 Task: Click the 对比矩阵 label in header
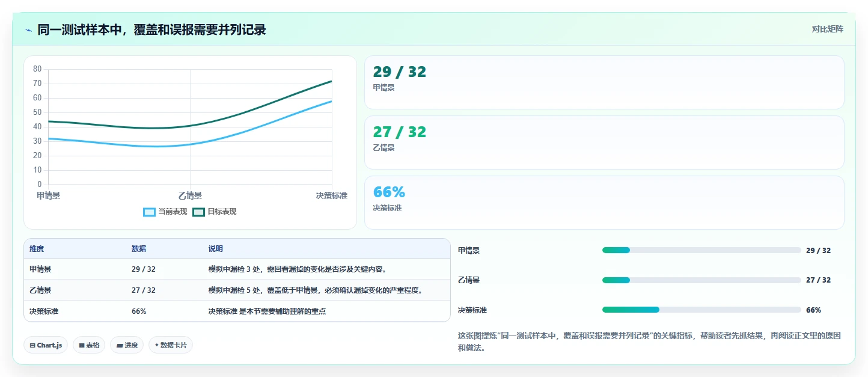click(x=827, y=29)
